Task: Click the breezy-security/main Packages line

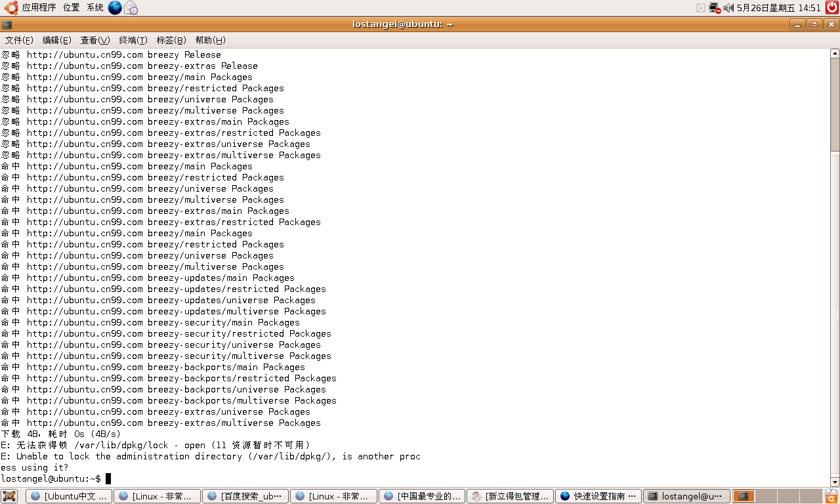Action: 150,322
